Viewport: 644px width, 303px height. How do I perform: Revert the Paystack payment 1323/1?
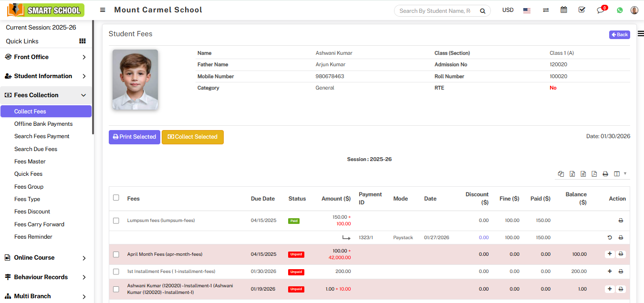(610, 238)
